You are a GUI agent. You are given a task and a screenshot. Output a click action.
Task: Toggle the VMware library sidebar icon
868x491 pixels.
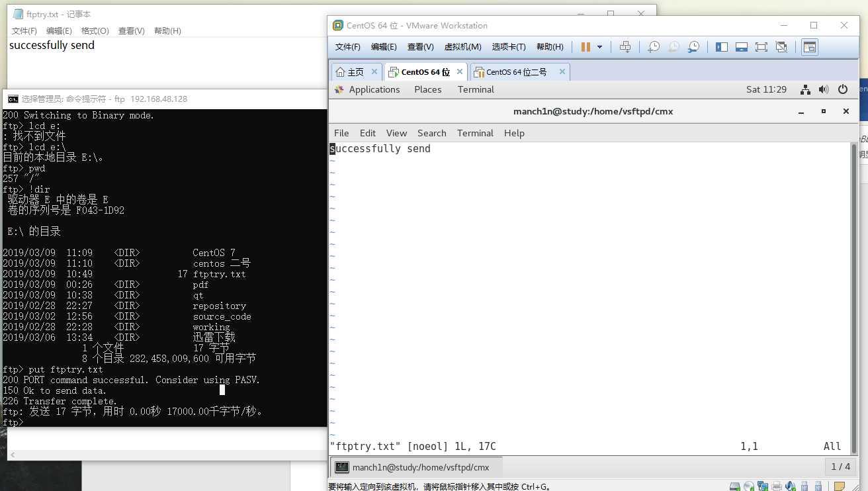(722, 47)
